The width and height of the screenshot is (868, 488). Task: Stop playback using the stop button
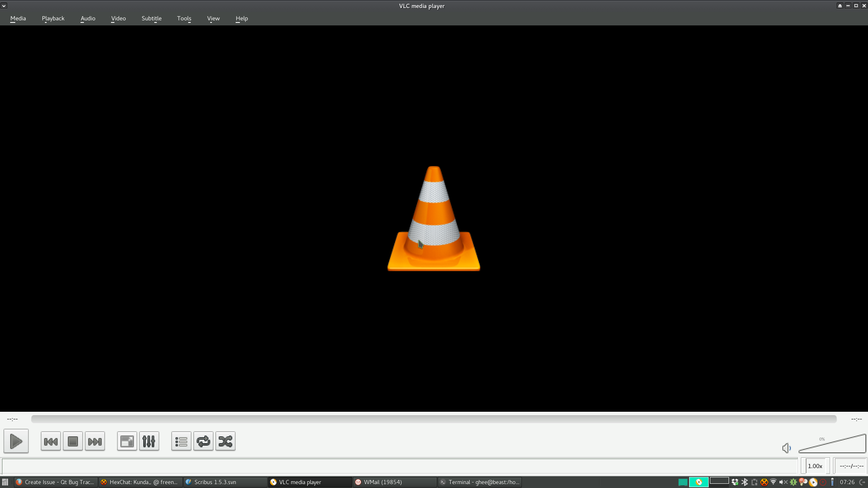click(x=73, y=441)
